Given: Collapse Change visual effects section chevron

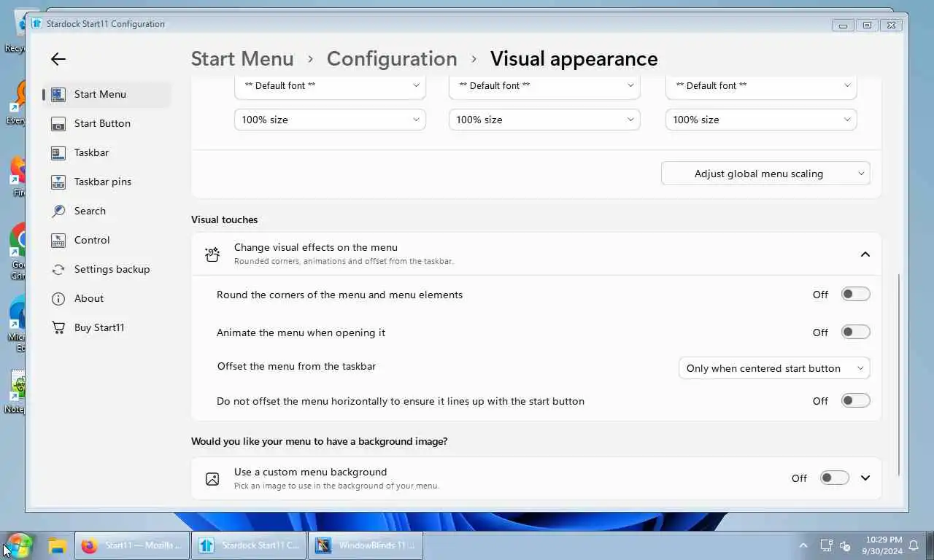Looking at the screenshot, I should (865, 254).
